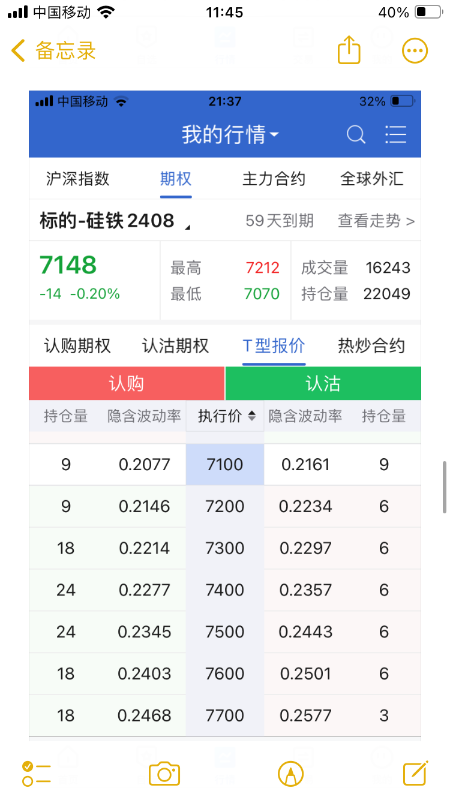
Task: Switch to the 沪深指数 tab
Action: pos(78,179)
